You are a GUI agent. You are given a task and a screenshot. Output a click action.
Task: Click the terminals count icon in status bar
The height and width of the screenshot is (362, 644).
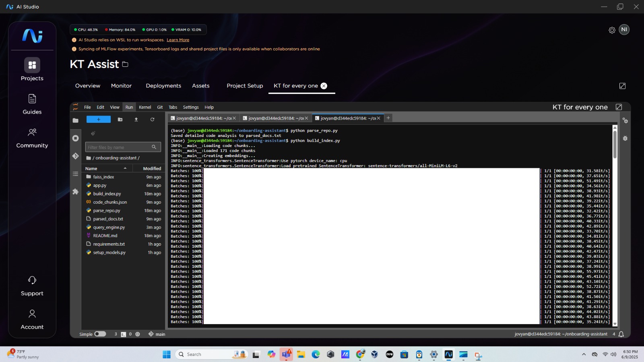click(x=124, y=334)
